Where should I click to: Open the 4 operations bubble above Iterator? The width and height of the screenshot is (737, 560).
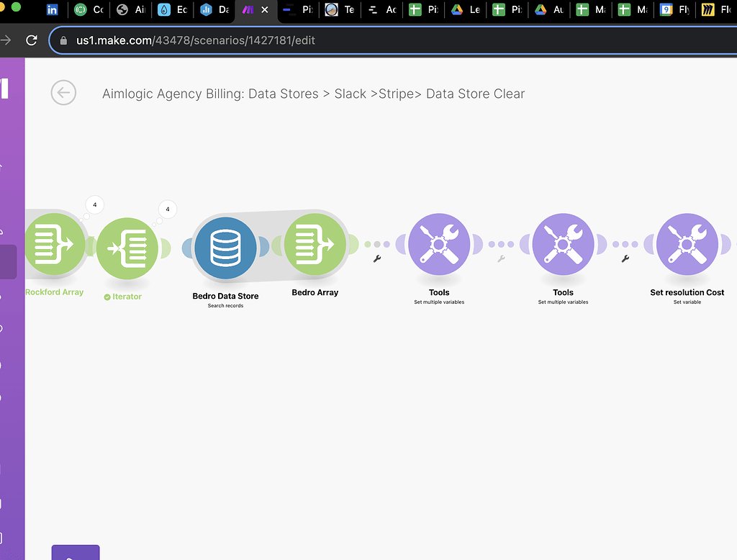[x=167, y=209]
